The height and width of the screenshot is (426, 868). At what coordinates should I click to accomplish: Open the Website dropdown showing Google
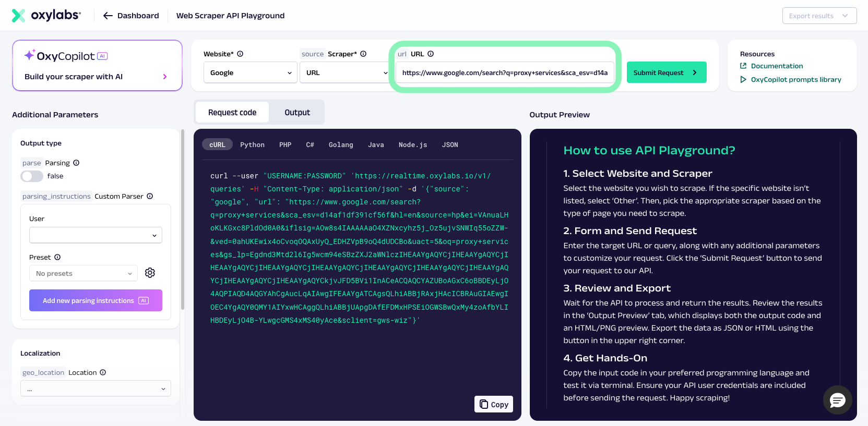coord(250,72)
